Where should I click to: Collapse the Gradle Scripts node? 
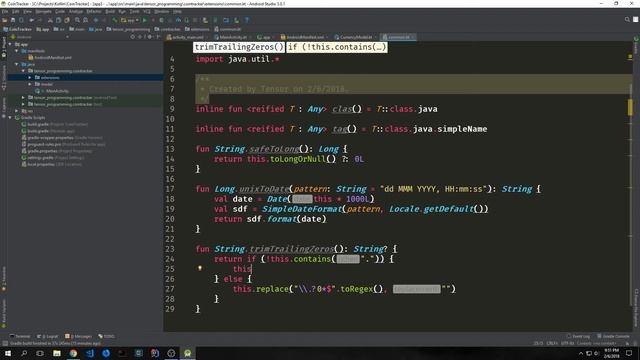pyautogui.click(x=10, y=118)
